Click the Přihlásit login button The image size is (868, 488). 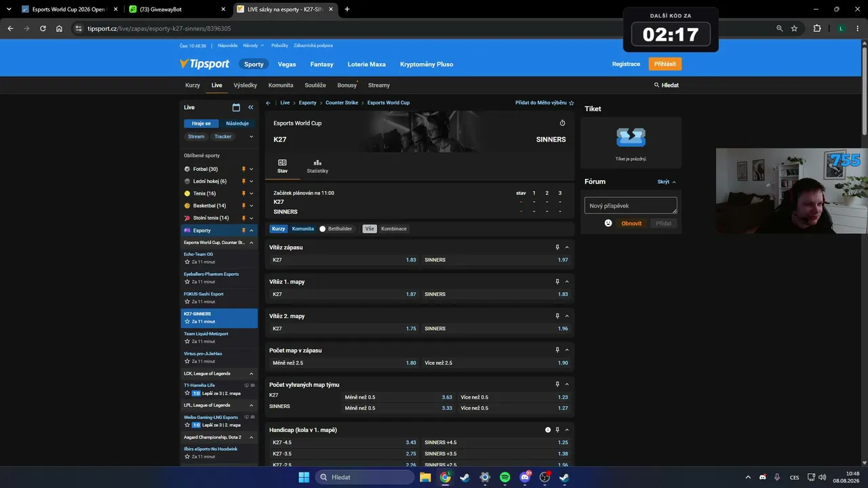[665, 64]
